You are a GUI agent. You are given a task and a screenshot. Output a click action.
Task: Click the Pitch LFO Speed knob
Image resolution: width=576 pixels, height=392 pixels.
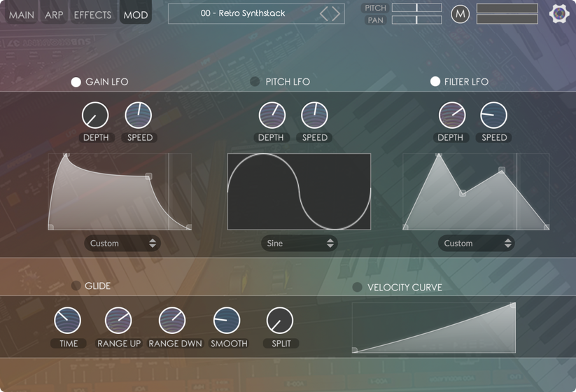point(314,115)
